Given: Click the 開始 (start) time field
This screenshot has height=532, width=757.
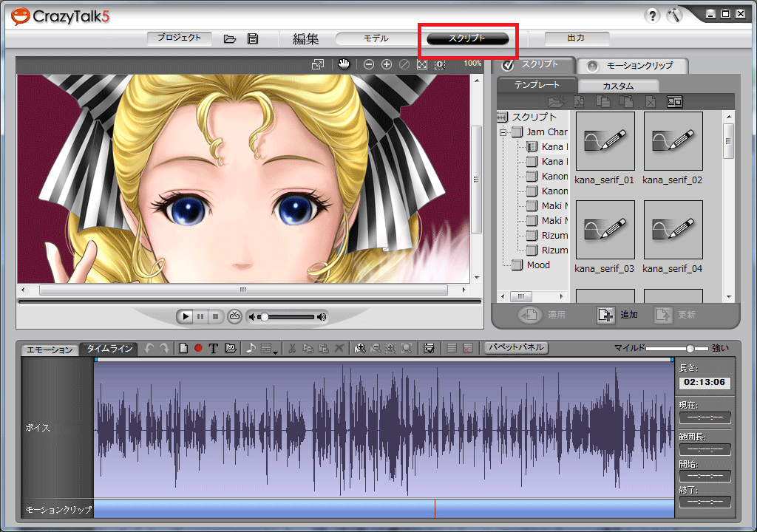Looking at the screenshot, I should (x=705, y=476).
